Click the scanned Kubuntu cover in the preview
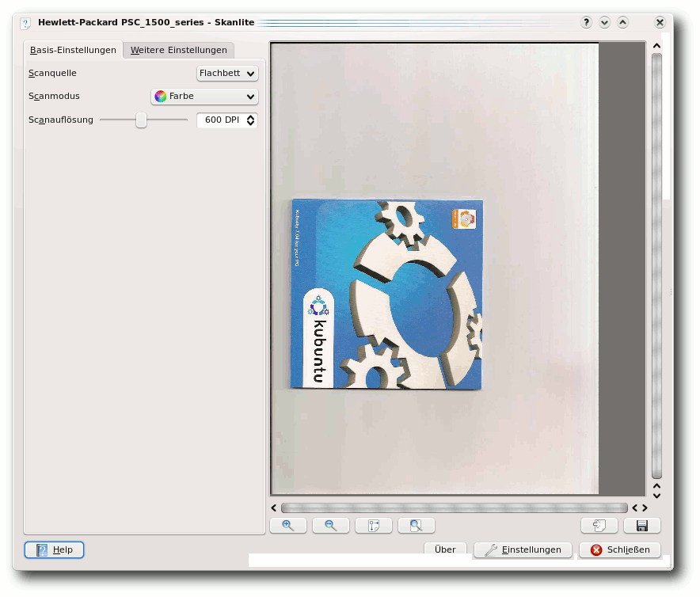The width and height of the screenshot is (700, 597). 386,295
